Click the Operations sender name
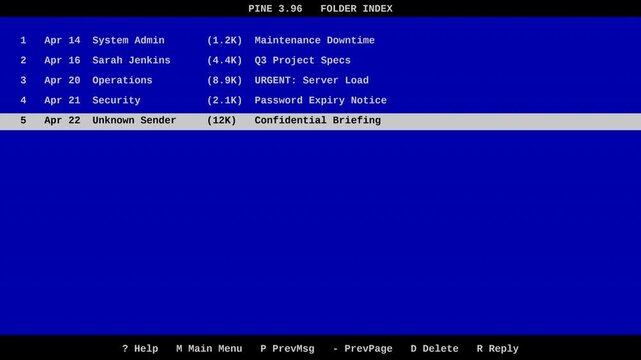This screenshot has width=641, height=360. click(x=122, y=80)
